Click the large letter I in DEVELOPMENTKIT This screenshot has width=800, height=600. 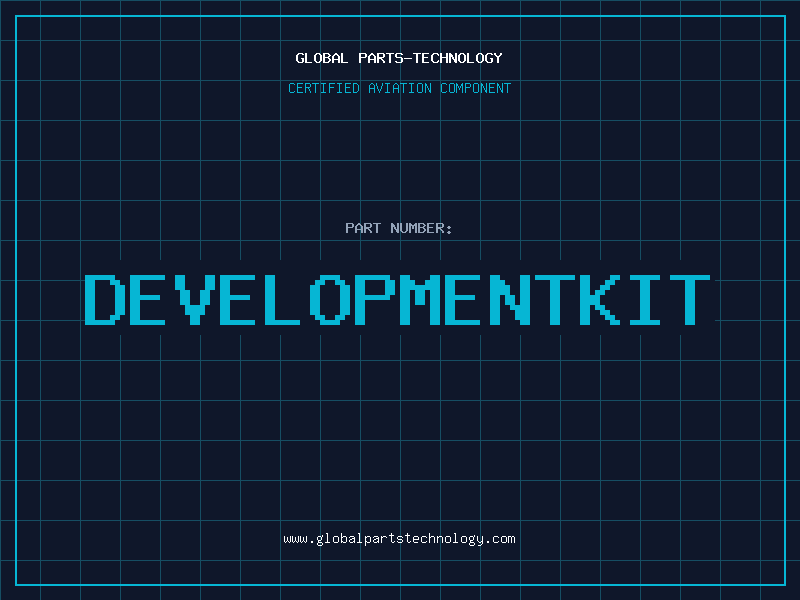point(645,300)
